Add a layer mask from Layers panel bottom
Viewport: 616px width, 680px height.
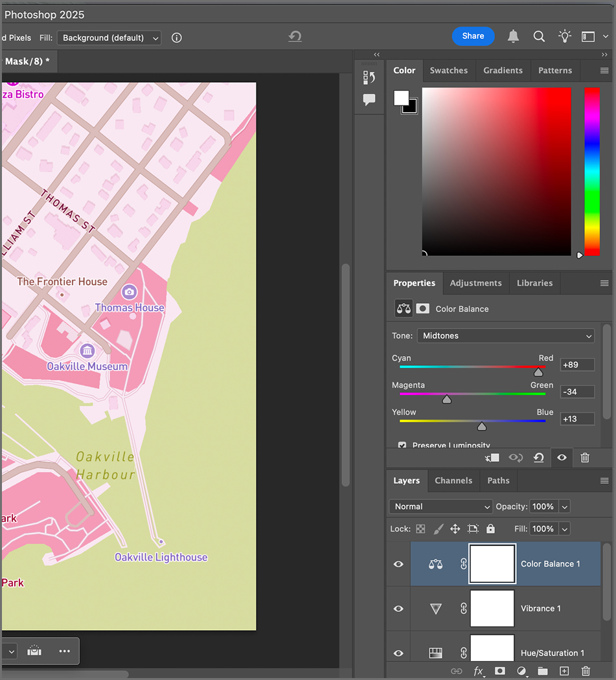coord(499,671)
